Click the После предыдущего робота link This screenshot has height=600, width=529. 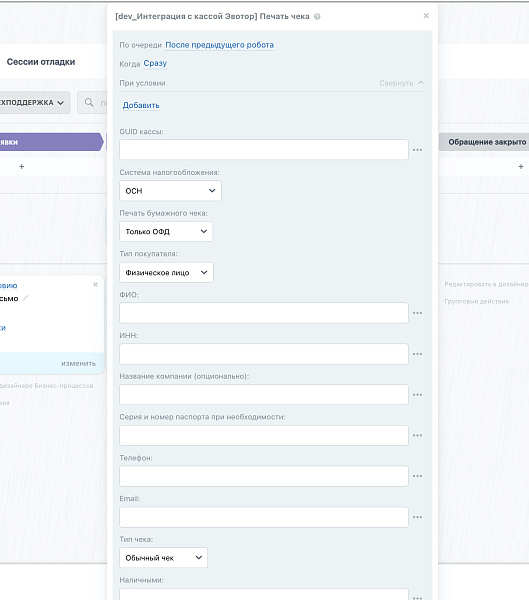coord(219,45)
